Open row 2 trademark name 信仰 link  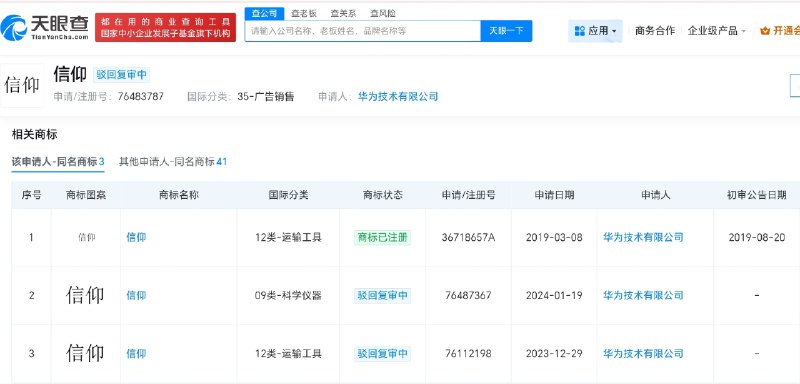pos(136,295)
